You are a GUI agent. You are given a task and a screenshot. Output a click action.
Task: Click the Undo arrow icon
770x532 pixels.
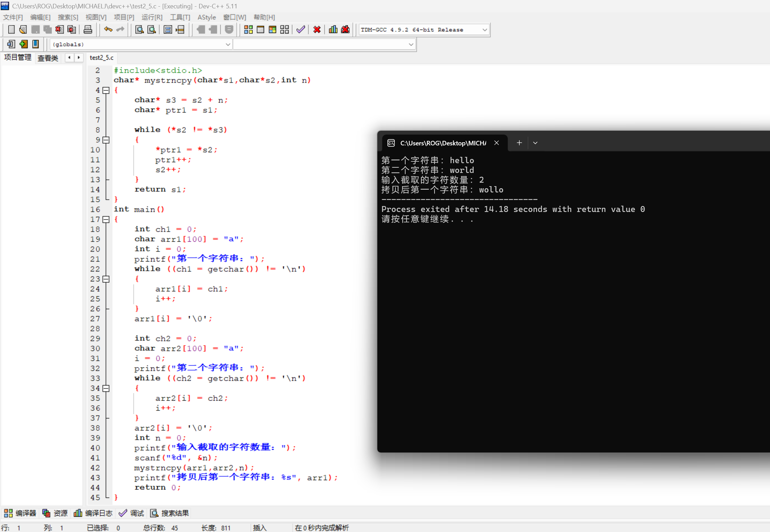click(x=108, y=30)
